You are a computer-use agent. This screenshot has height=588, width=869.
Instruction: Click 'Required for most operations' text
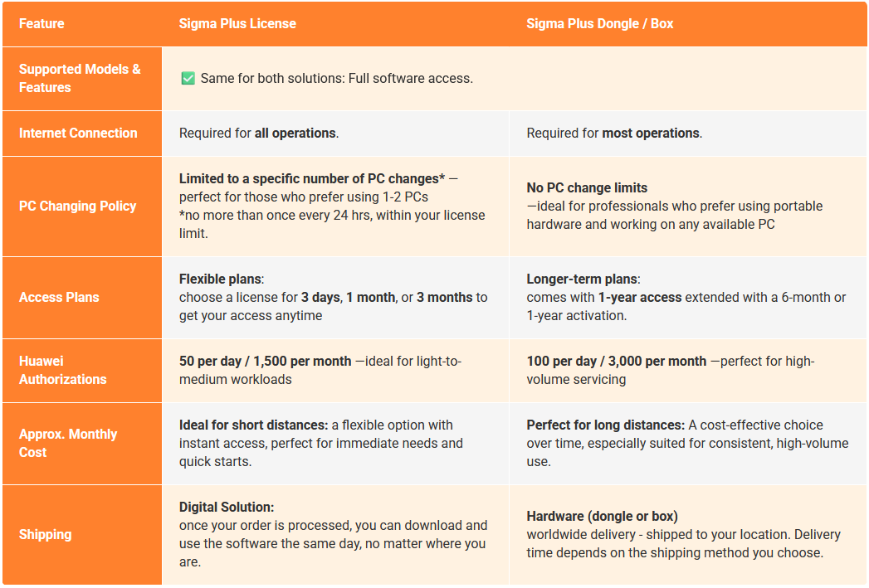614,133
